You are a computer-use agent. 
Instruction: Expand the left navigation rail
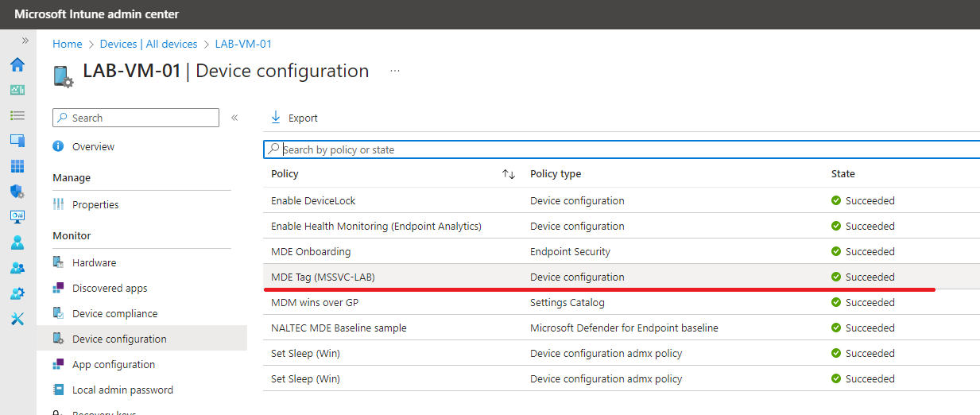(25, 40)
